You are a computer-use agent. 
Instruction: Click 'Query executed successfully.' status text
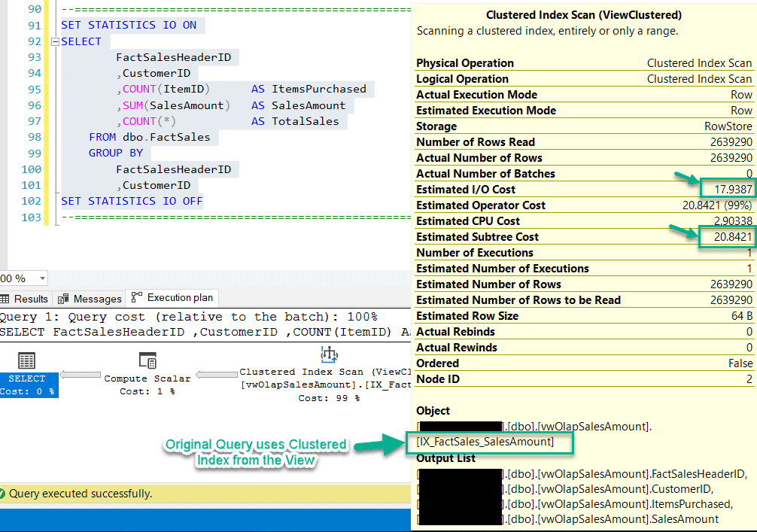(x=81, y=494)
